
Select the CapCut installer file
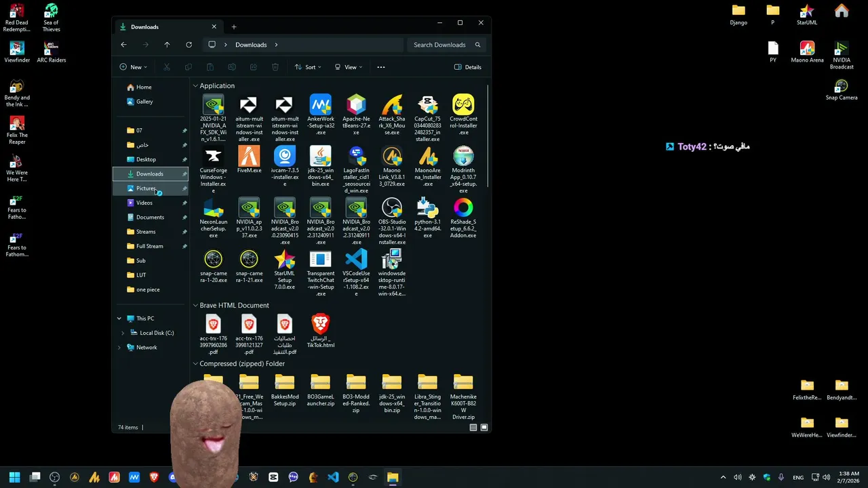pos(427,118)
